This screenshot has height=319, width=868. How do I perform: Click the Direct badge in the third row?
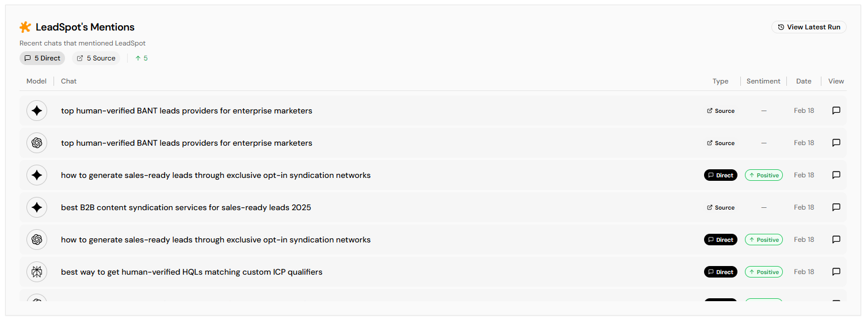point(720,175)
